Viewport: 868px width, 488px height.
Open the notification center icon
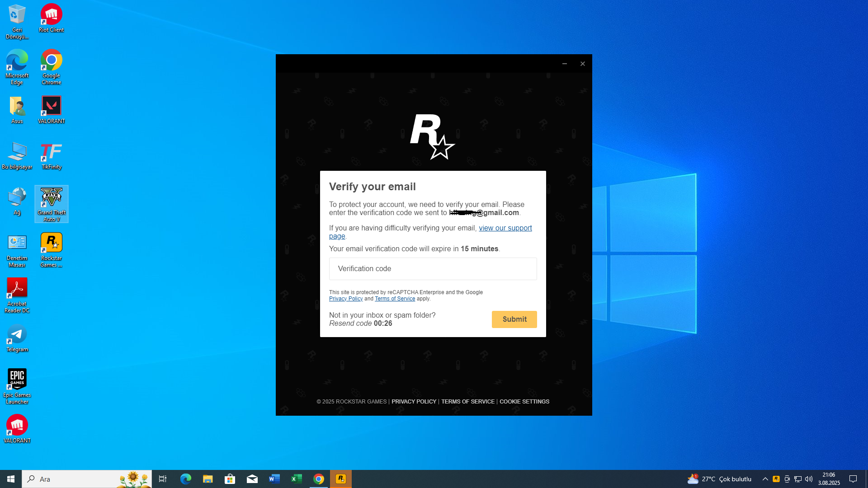[853, 479]
